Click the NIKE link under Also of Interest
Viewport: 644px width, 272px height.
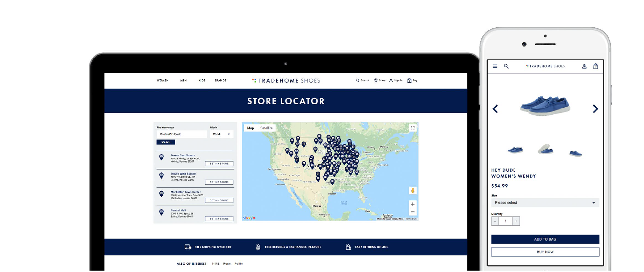(x=215, y=264)
